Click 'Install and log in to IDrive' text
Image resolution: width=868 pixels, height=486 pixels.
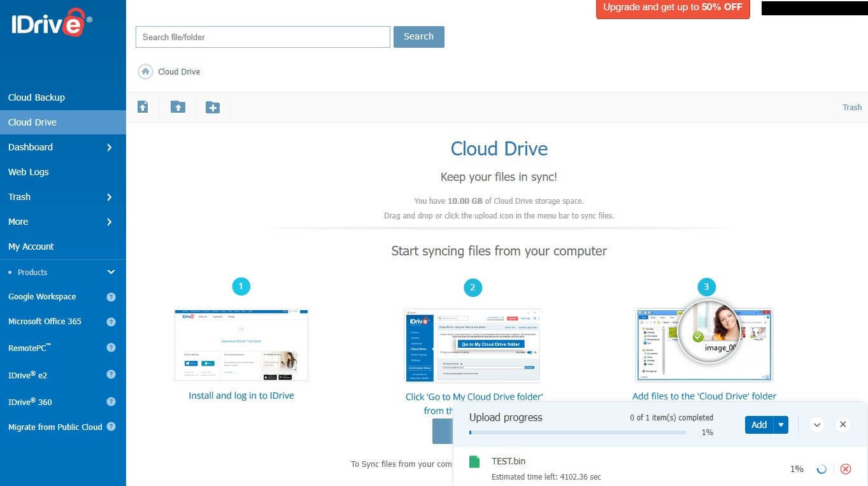click(x=241, y=396)
